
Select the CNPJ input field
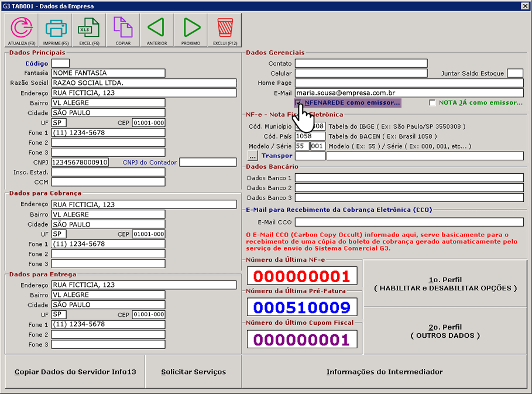(80, 162)
